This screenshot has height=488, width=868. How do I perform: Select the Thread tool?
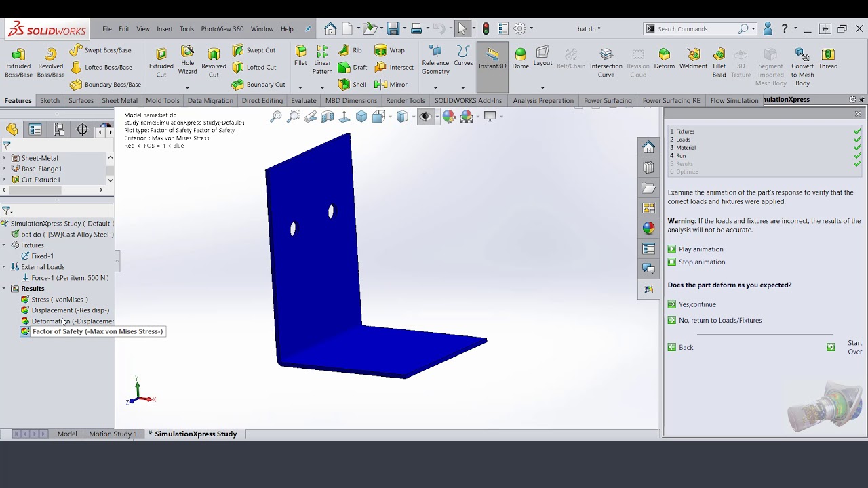click(x=828, y=58)
